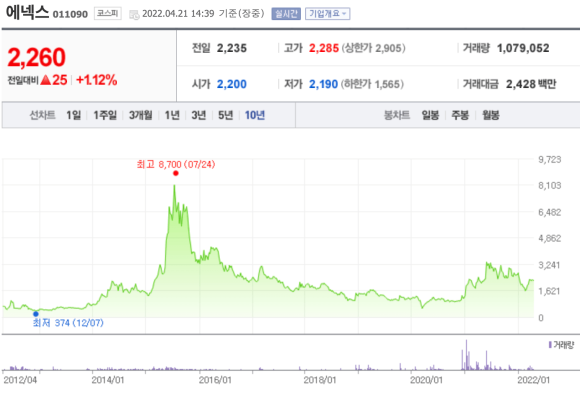580x395 pixels.
Task: Select the 1일 line chart tab
Action: pos(74,115)
